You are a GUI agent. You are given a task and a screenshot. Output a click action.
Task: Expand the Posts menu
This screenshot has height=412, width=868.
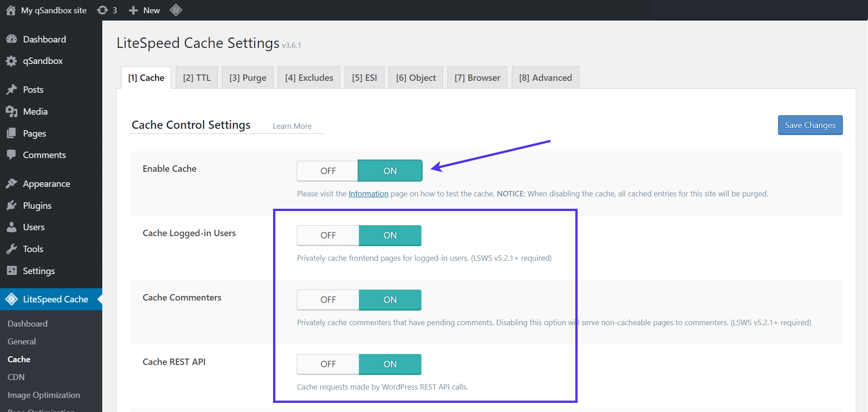33,89
